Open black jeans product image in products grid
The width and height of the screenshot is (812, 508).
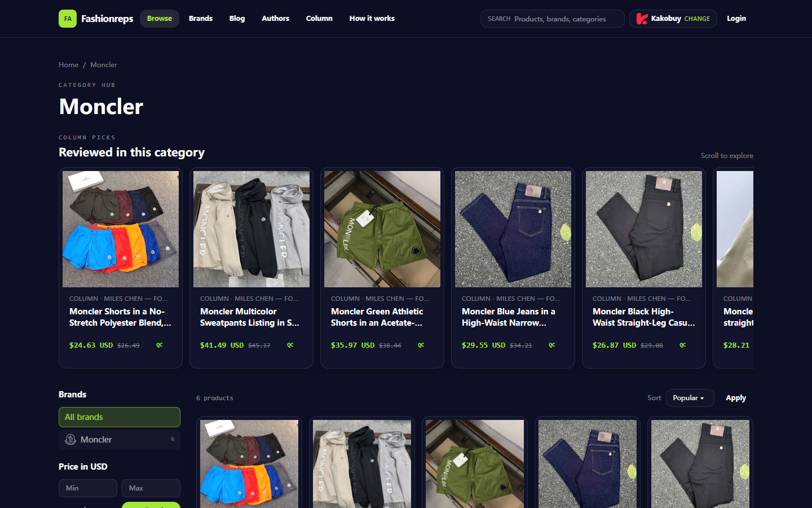tap(700, 464)
